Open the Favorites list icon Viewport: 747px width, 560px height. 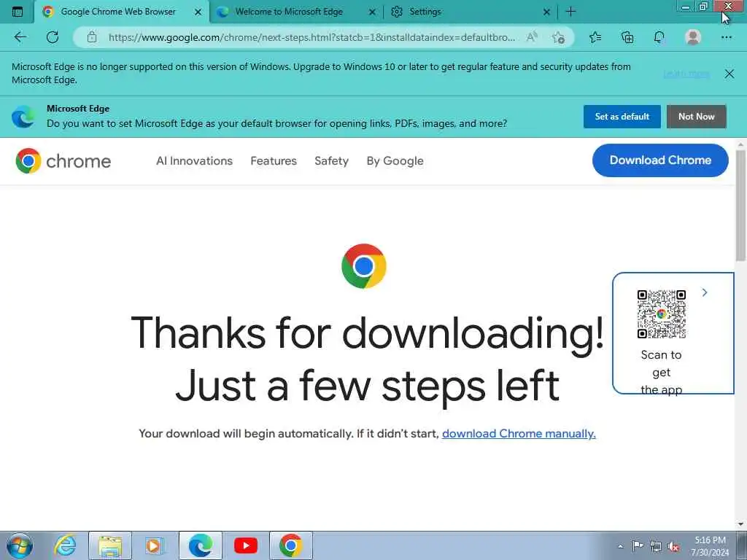[595, 37]
